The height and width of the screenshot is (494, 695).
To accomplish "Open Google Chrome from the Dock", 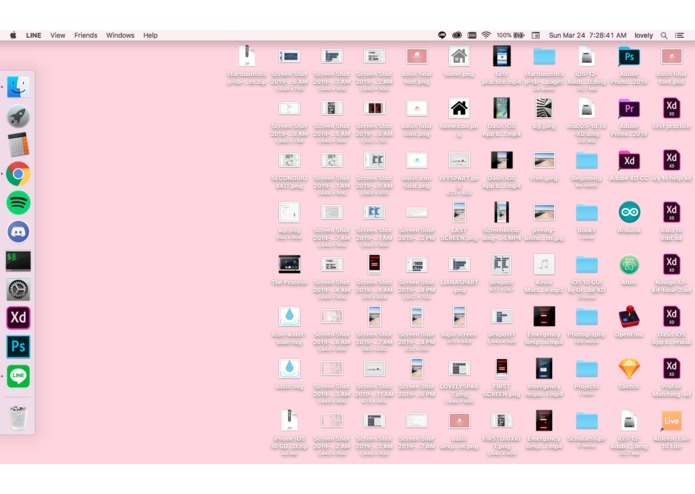I will 18,174.
